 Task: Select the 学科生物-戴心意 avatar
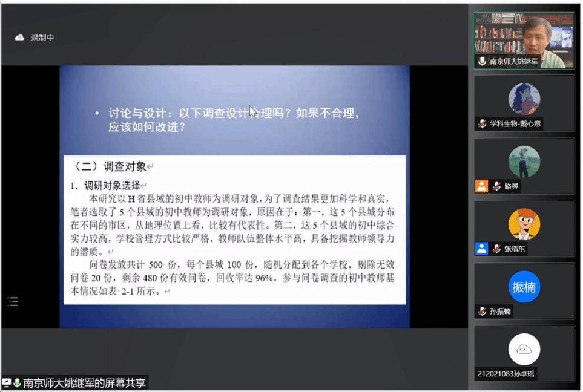(524, 99)
